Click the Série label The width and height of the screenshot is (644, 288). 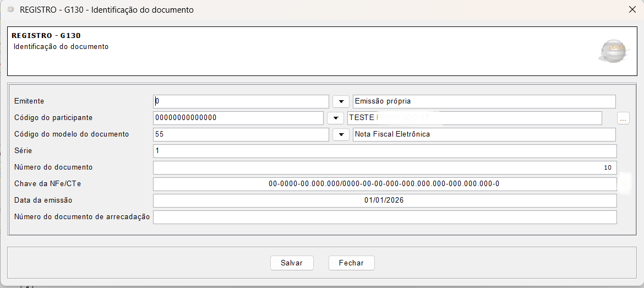23,151
